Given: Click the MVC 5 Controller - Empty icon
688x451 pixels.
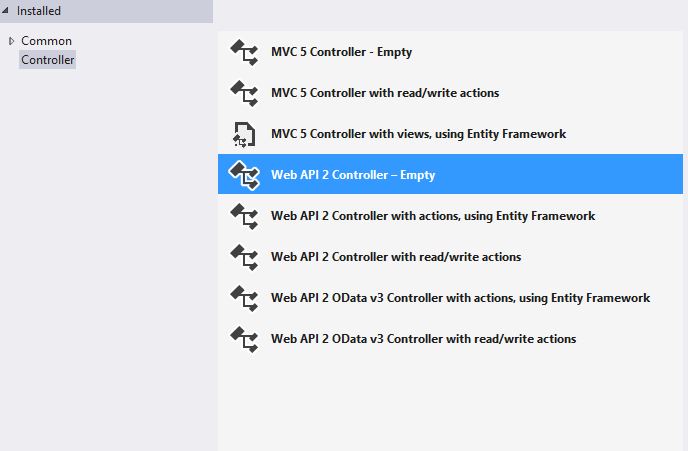Looking at the screenshot, I should pos(244,52).
